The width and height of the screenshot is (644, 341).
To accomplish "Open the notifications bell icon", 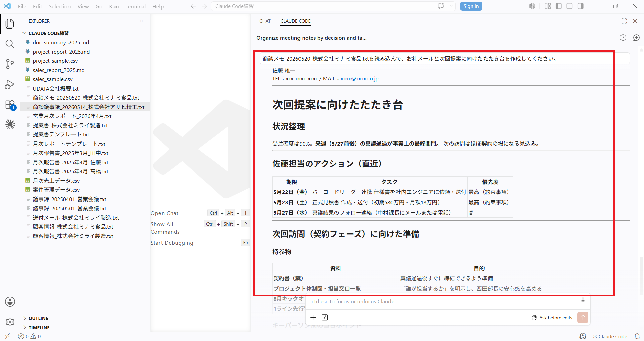I will coord(637,336).
